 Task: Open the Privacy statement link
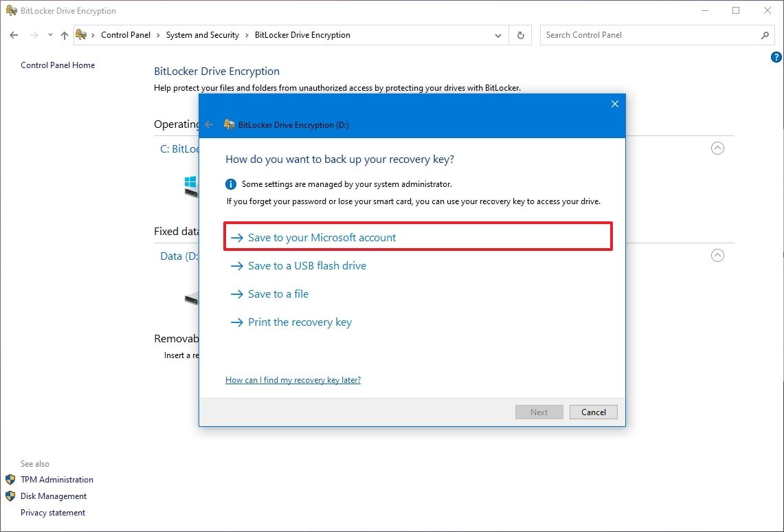coord(53,512)
